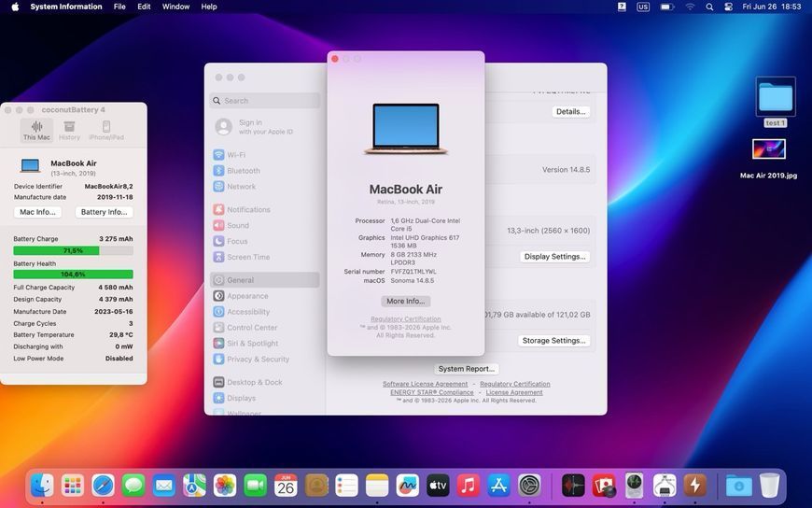This screenshot has width=812, height=508.
Task: Click Details… button in System Settings
Action: tap(570, 111)
